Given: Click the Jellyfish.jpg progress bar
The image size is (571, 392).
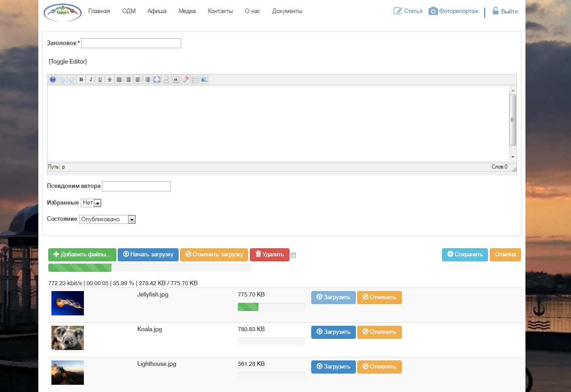Looking at the screenshot, I should [x=271, y=307].
